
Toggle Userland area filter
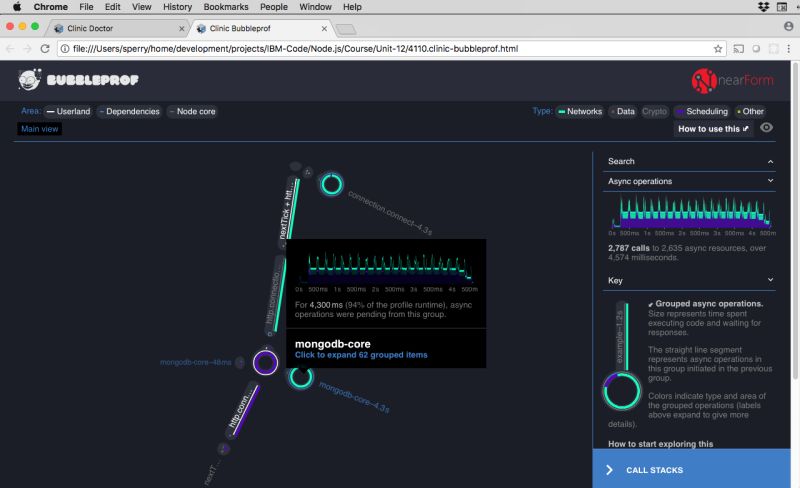(x=68, y=111)
